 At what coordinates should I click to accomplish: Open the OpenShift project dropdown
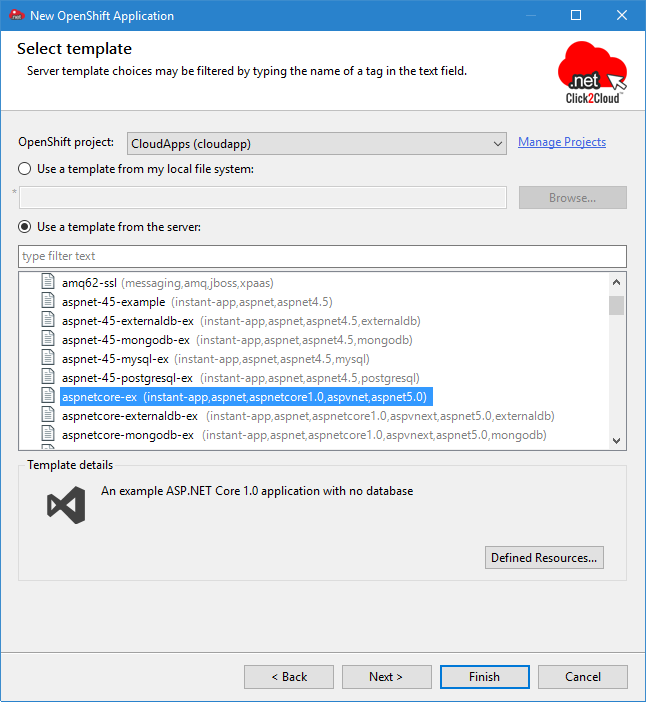pos(317,143)
